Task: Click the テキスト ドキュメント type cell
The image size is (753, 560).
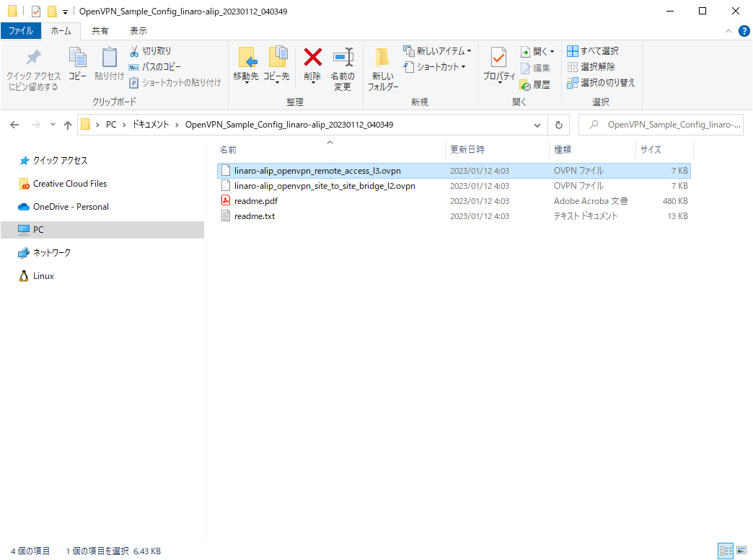Action: pos(586,216)
